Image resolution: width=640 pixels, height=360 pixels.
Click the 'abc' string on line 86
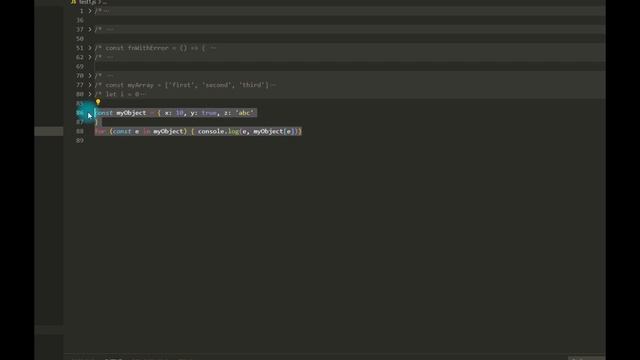(244, 113)
